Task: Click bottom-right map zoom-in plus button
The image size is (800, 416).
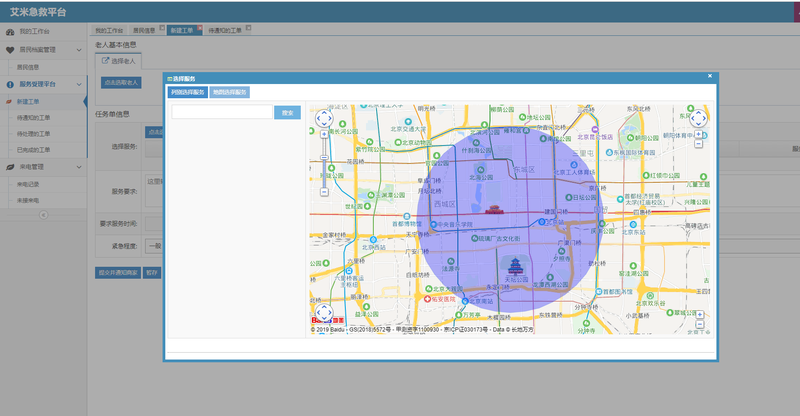Action: (699, 315)
